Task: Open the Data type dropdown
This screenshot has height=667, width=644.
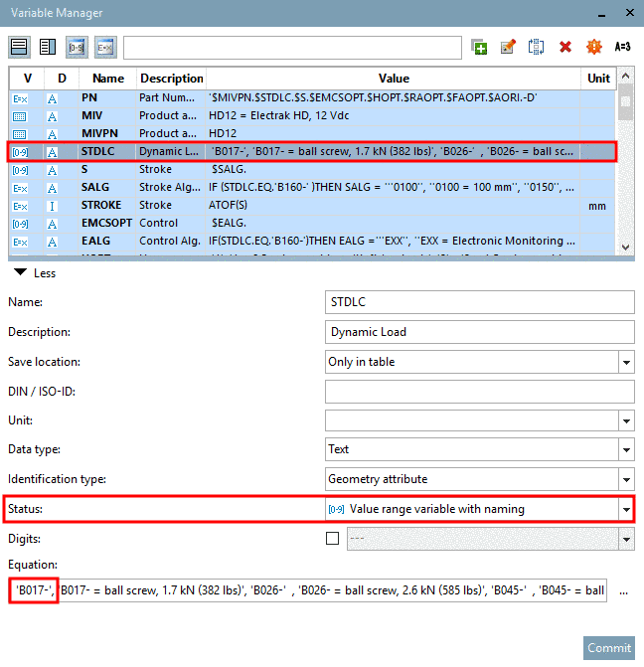Action: click(x=626, y=449)
